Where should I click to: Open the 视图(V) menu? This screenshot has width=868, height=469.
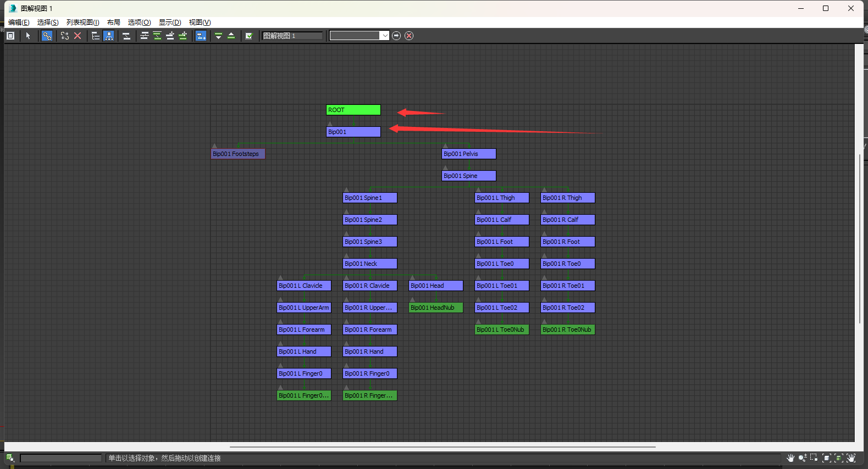coord(200,23)
